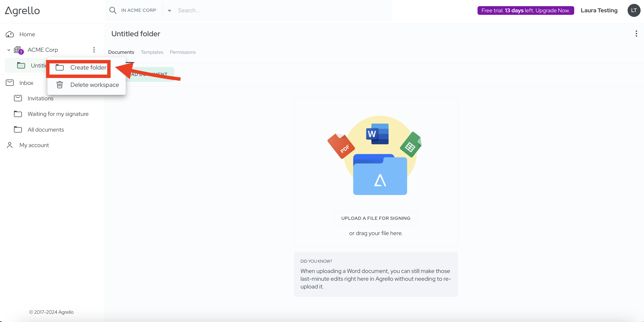Click the search magnifier icon
This screenshot has height=322, width=644.
point(113,10)
